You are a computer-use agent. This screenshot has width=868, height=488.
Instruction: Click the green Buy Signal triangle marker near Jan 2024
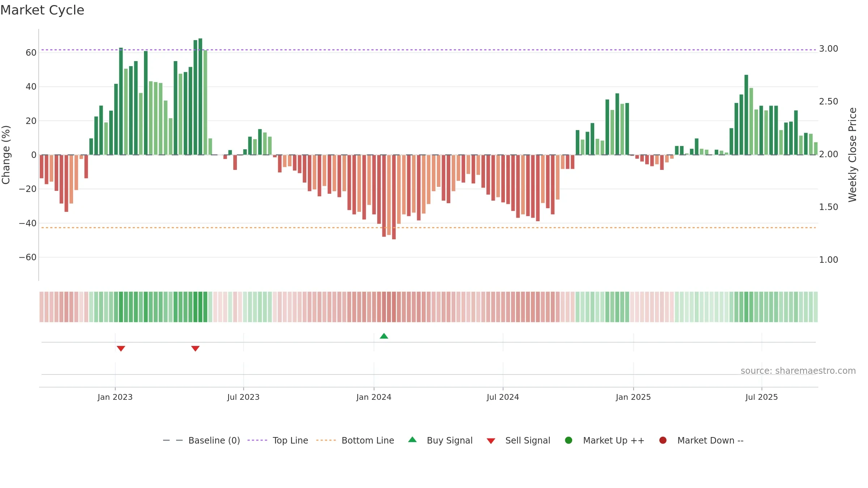click(384, 336)
